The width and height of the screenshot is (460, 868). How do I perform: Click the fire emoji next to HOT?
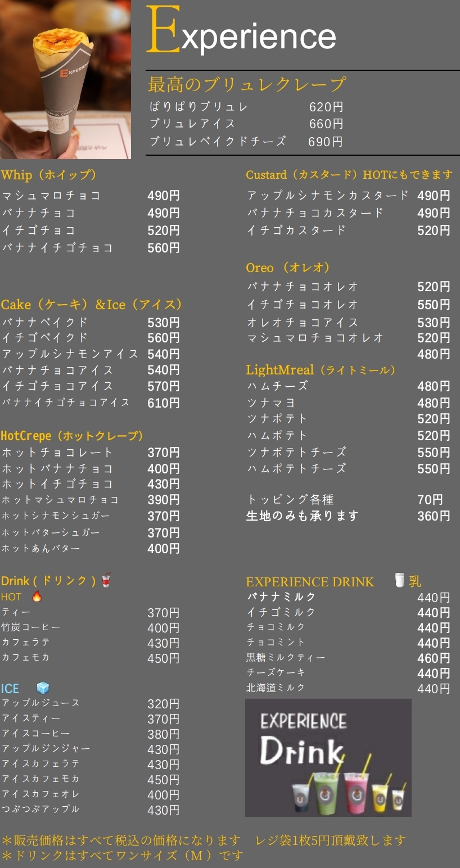(x=37, y=596)
